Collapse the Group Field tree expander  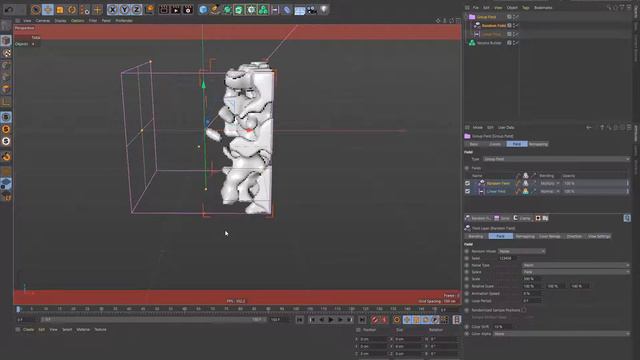point(467,17)
